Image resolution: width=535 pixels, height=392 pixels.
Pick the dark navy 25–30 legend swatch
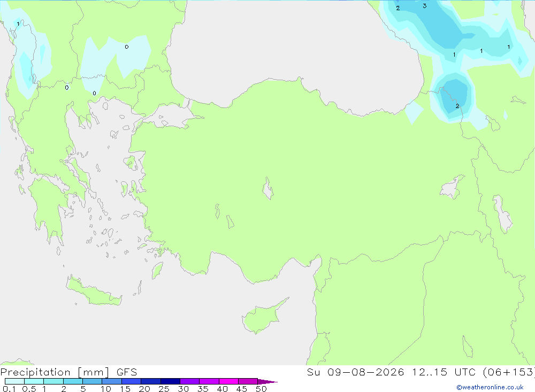tap(170, 381)
